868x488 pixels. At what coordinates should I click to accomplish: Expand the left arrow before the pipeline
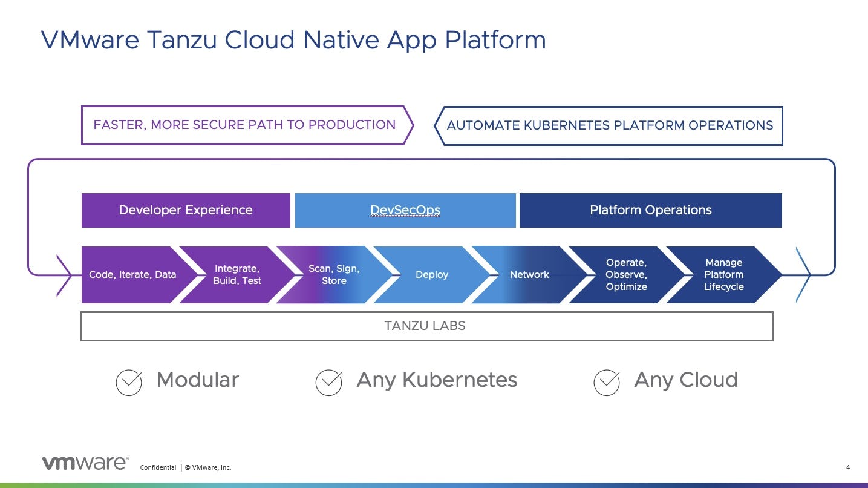tap(65, 274)
